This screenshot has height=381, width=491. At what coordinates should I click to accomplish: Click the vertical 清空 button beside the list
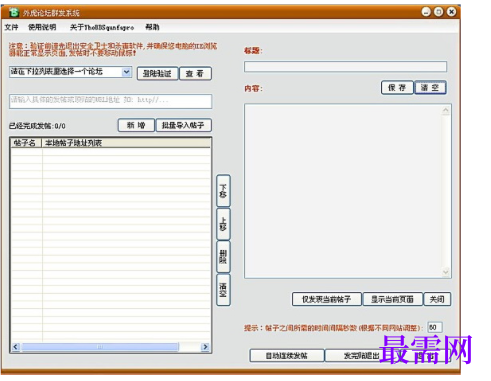point(223,290)
